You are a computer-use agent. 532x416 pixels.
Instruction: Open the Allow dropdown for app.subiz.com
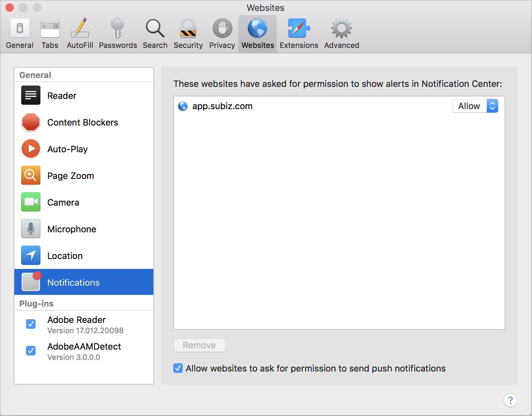pyautogui.click(x=475, y=106)
